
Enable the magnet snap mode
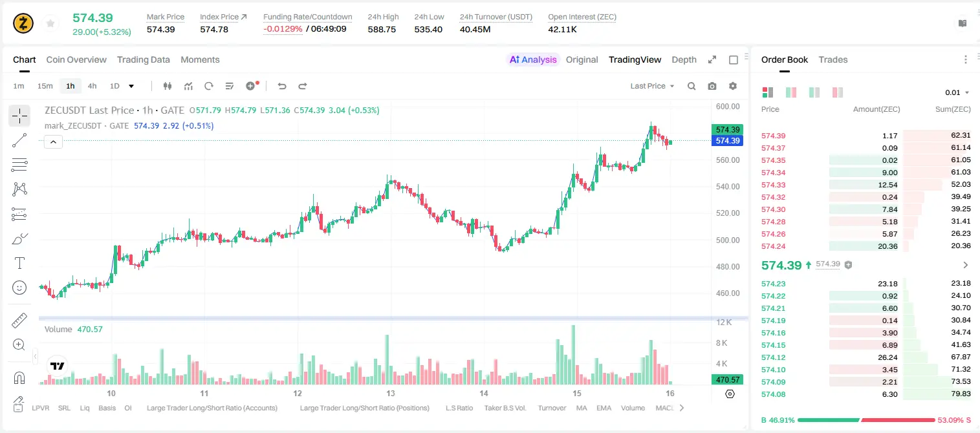tap(19, 377)
